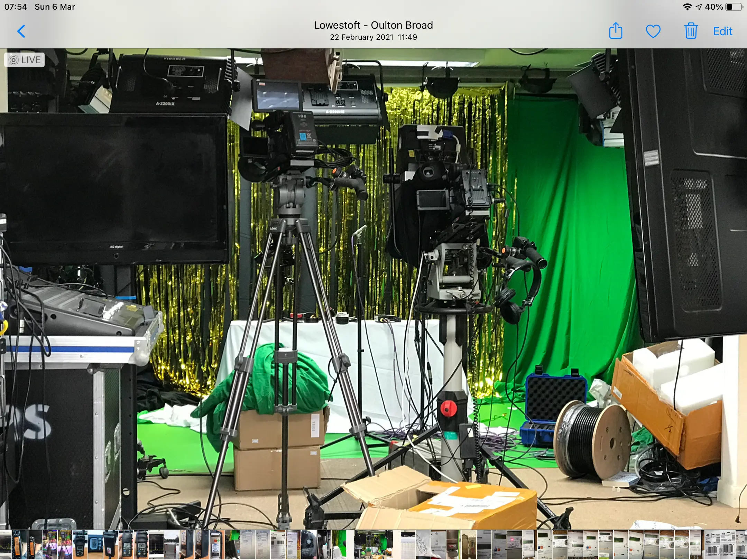747x560 pixels.
Task: Select the Class shipping label thumbnail
Action: [x=278, y=545]
